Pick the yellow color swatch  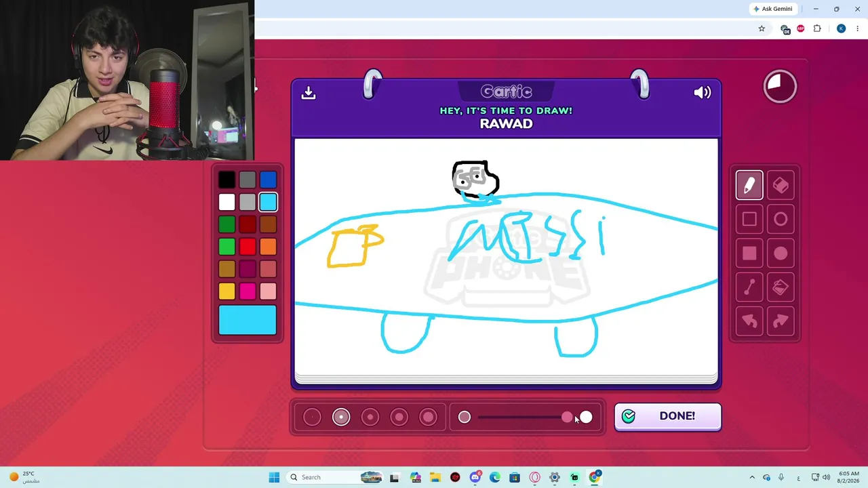coord(227,291)
